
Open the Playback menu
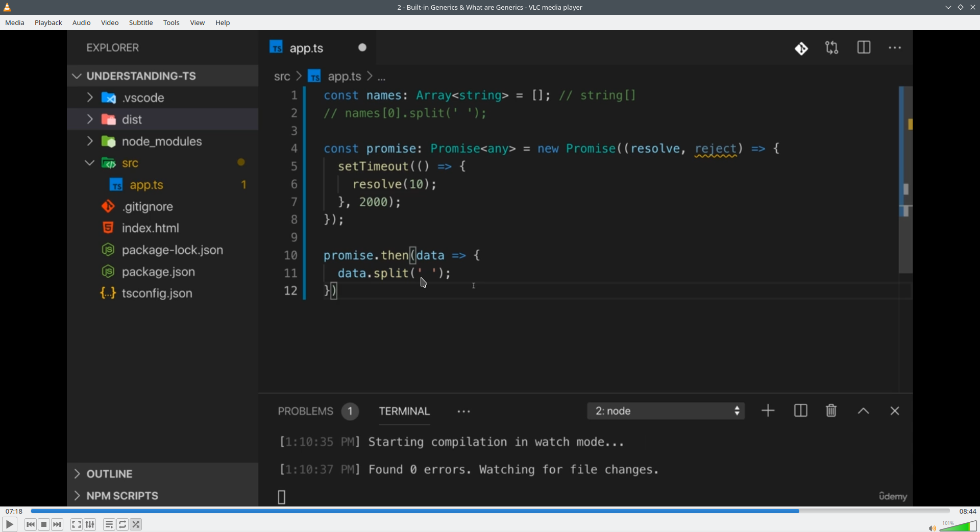[x=48, y=23]
